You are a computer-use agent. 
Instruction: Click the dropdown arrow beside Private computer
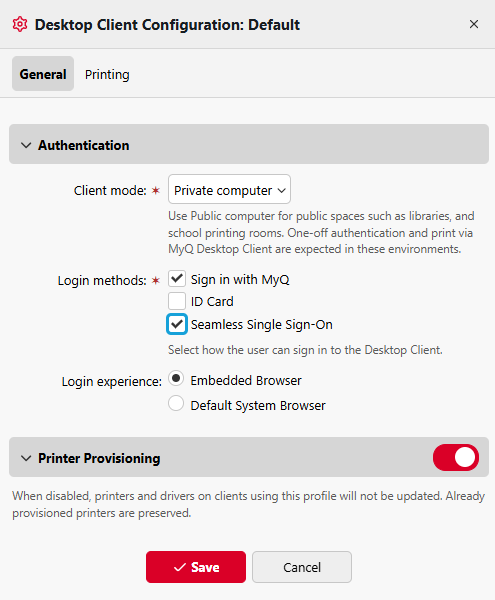(x=282, y=190)
